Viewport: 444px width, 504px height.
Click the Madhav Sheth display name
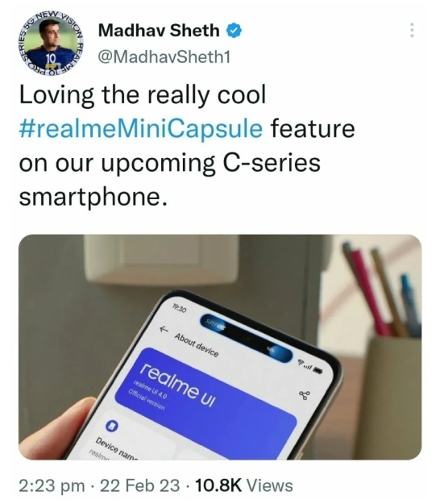coord(159,31)
